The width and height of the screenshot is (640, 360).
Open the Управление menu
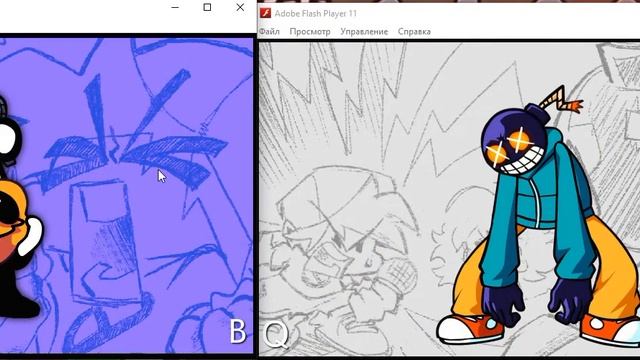coord(364,31)
